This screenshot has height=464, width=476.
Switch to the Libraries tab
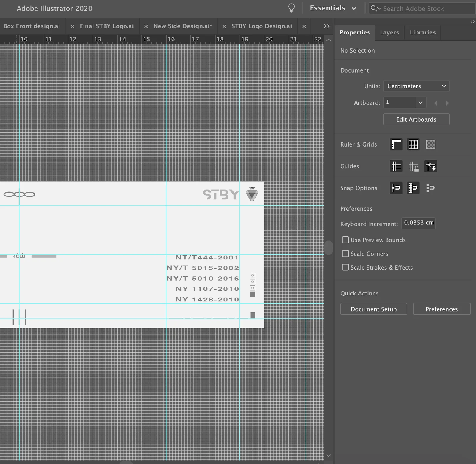pyautogui.click(x=422, y=32)
